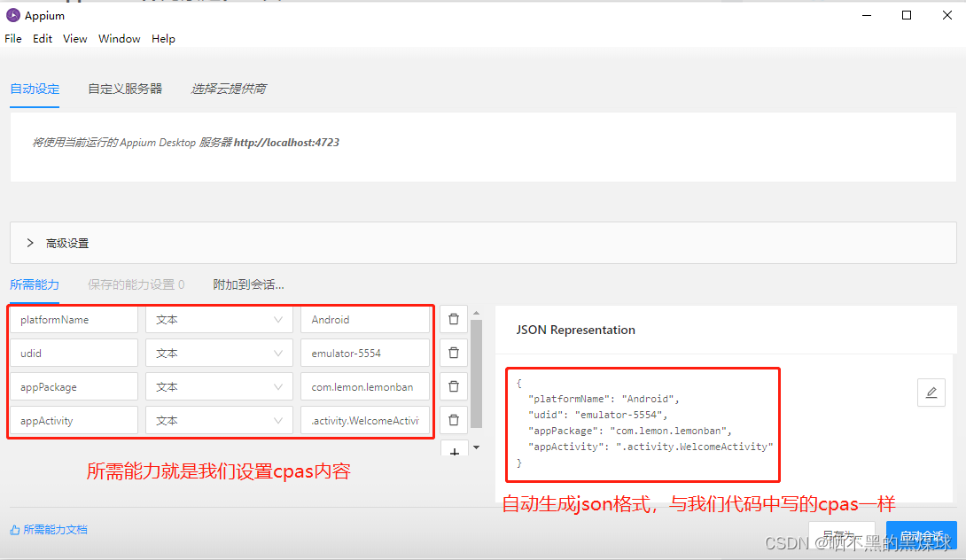Screen dimensions: 966x560
Task: Open the File menu
Action: click(x=13, y=39)
